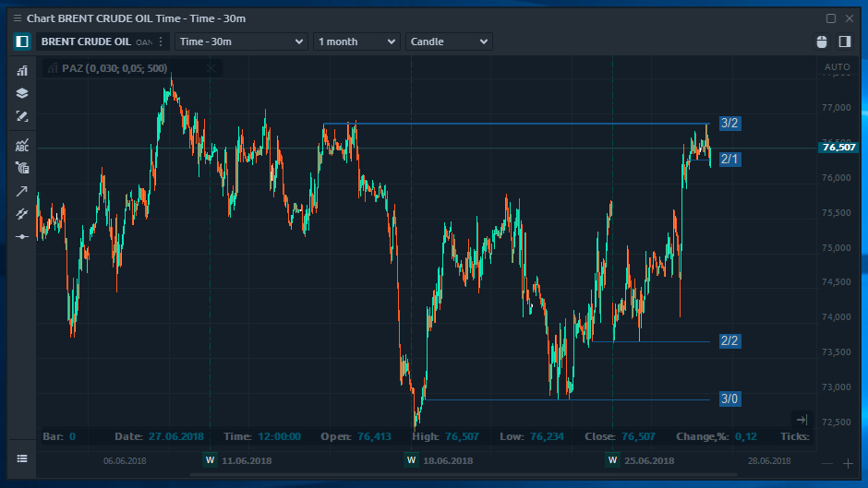
Task: Click the Date value 27.06.2018
Action: (x=176, y=436)
